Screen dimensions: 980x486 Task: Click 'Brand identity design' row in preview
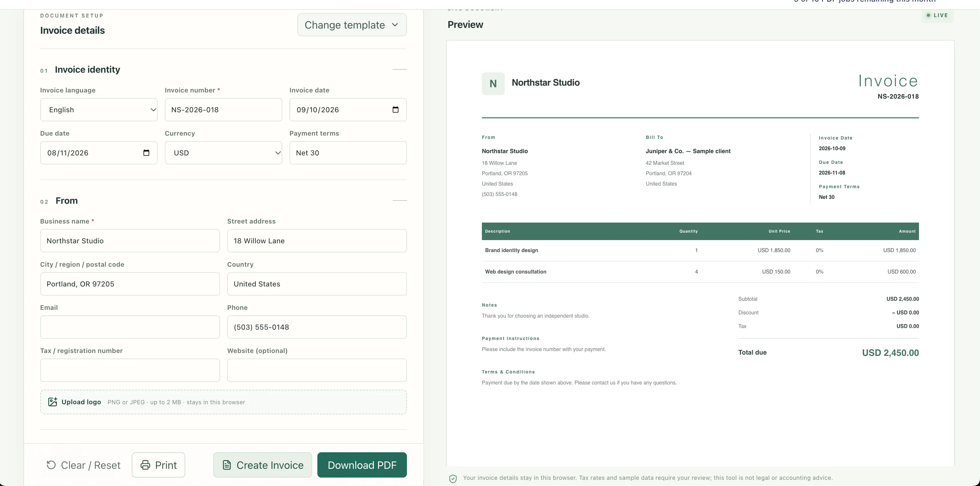point(700,250)
